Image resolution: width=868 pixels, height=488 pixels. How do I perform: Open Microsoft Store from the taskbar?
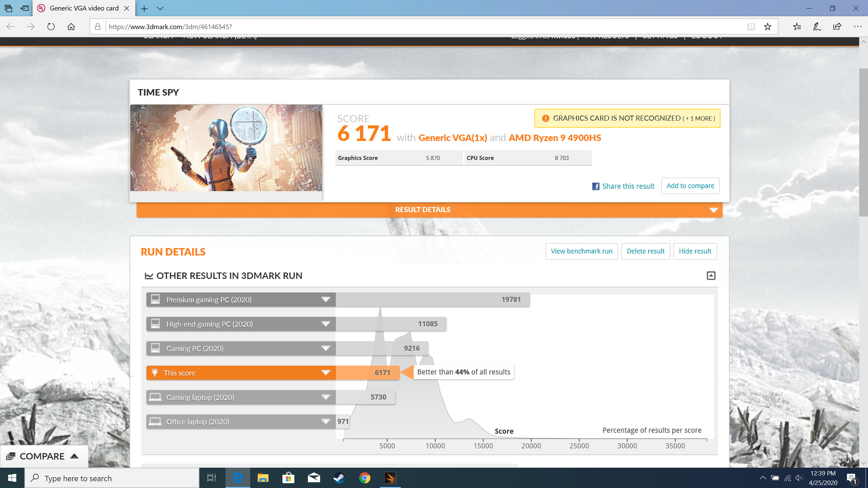(x=288, y=478)
